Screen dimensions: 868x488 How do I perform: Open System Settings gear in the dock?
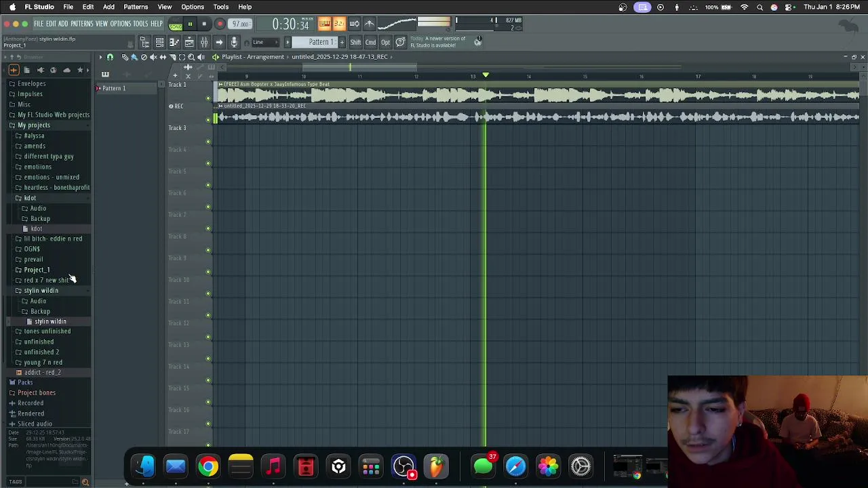(581, 466)
